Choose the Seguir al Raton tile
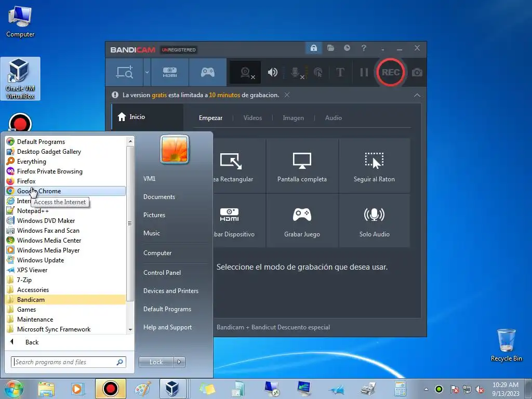 click(x=374, y=166)
